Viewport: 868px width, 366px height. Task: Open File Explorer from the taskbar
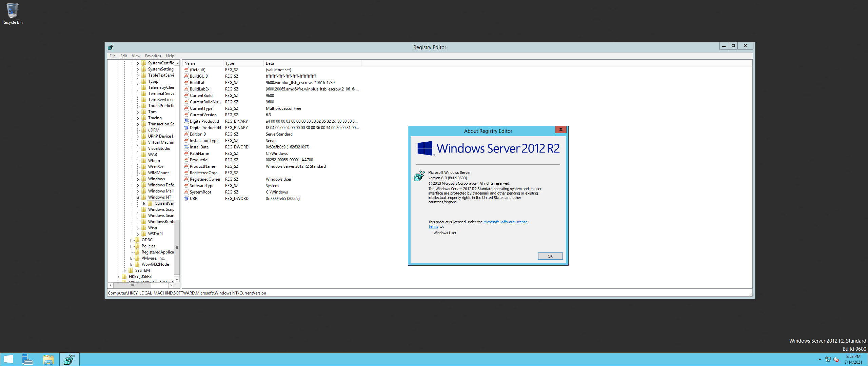click(48, 359)
